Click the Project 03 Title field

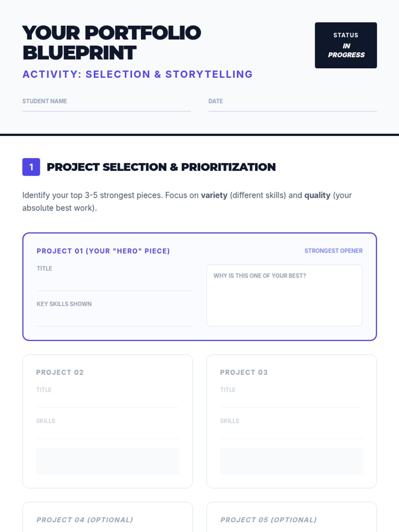point(292,397)
